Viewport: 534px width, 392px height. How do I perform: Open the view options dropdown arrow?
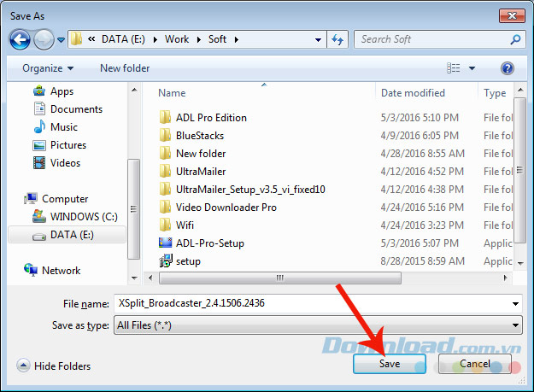[472, 68]
